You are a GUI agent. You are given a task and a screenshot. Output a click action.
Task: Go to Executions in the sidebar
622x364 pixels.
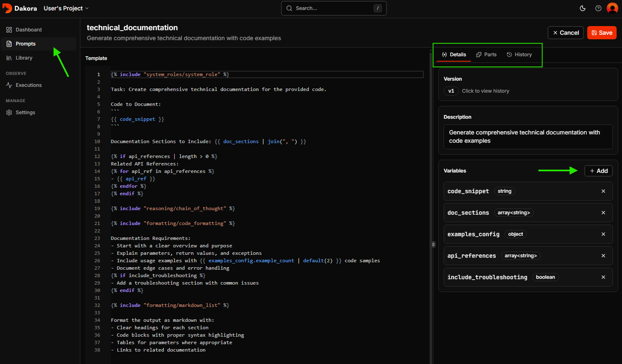pyautogui.click(x=28, y=85)
